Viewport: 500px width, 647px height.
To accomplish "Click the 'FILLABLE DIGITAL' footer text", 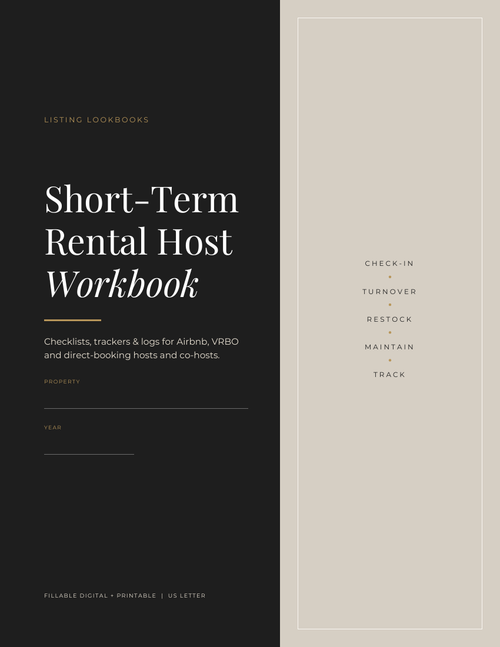I will pyautogui.click(x=76, y=595).
